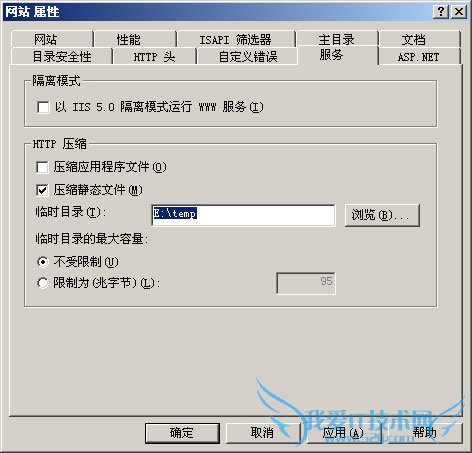Switch to the 网站 tab

[52, 39]
